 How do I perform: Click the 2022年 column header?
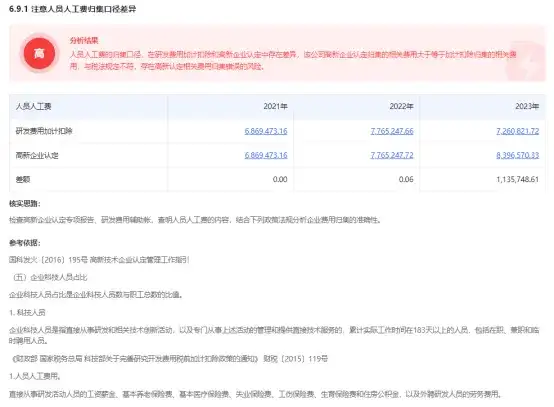click(401, 106)
